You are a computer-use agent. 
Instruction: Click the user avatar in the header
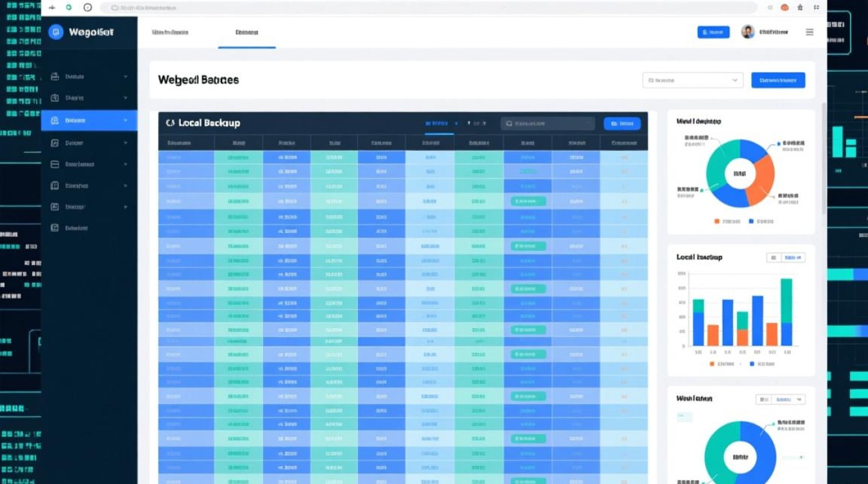(x=748, y=32)
